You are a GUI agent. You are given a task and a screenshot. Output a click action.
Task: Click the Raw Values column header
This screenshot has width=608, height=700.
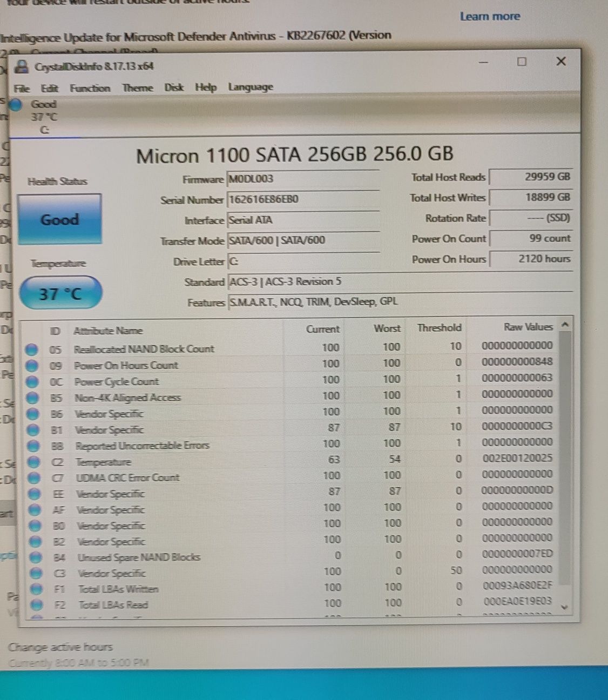click(528, 327)
